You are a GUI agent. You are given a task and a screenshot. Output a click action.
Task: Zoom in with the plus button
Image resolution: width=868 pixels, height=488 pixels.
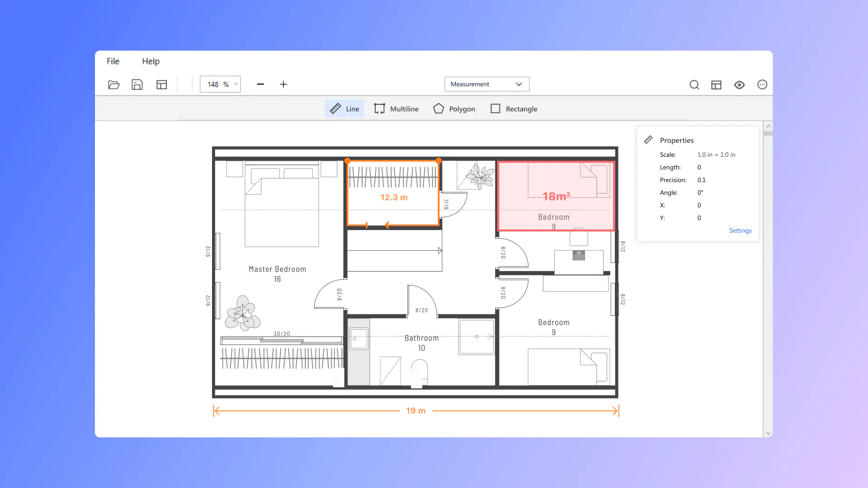[283, 84]
